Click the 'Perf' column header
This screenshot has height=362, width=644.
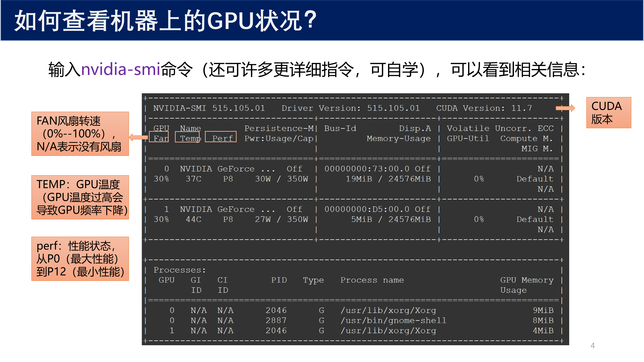221,137
